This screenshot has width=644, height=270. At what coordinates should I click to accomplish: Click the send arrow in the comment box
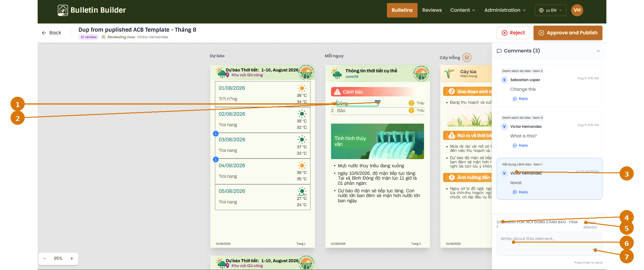click(x=595, y=250)
